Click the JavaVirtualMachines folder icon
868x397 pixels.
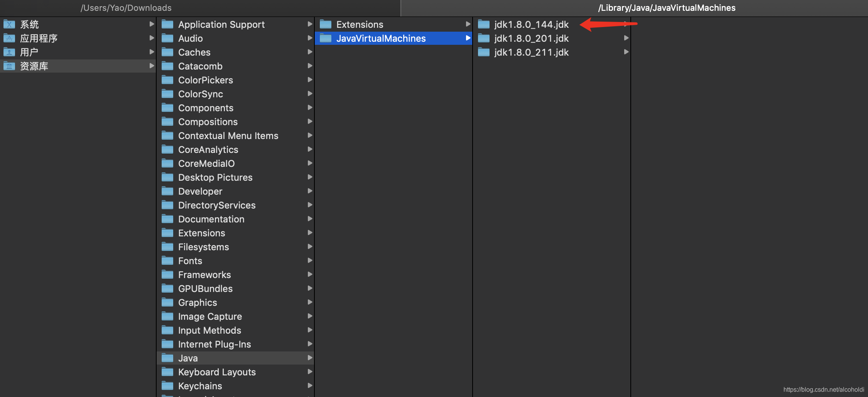[x=326, y=38]
